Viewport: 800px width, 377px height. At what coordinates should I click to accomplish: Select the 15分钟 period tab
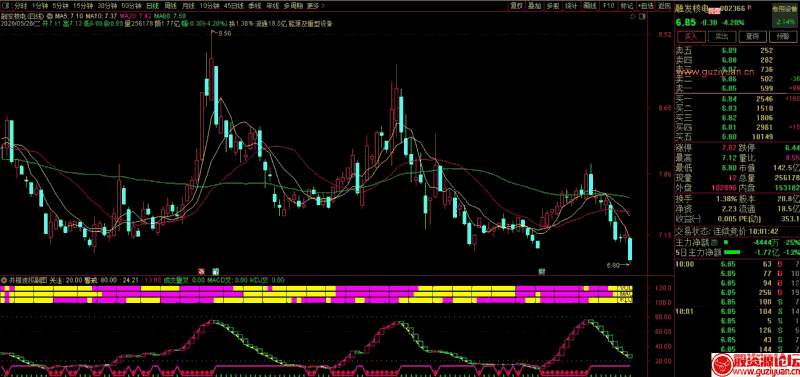pos(83,6)
